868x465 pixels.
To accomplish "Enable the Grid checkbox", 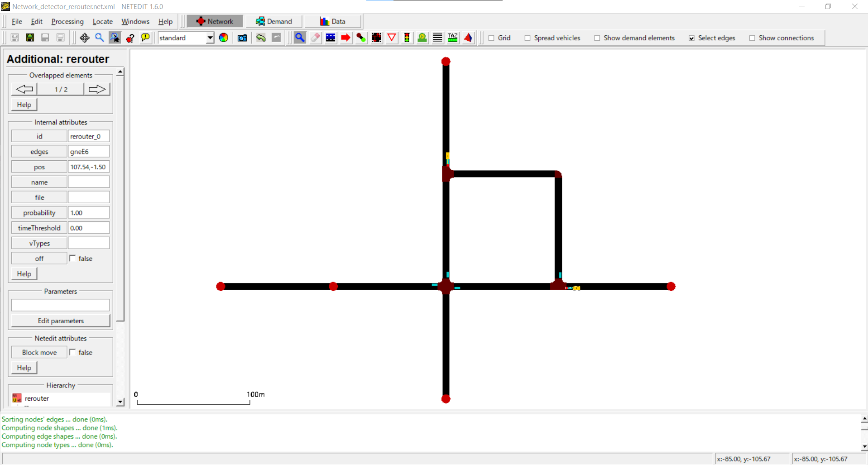I will [492, 38].
